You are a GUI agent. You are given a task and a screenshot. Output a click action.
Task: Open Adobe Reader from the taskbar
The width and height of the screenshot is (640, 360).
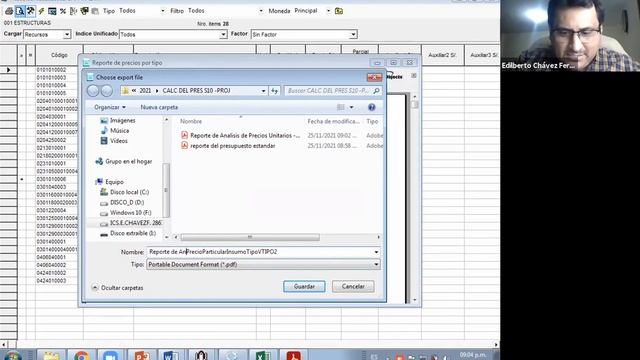coord(293,355)
